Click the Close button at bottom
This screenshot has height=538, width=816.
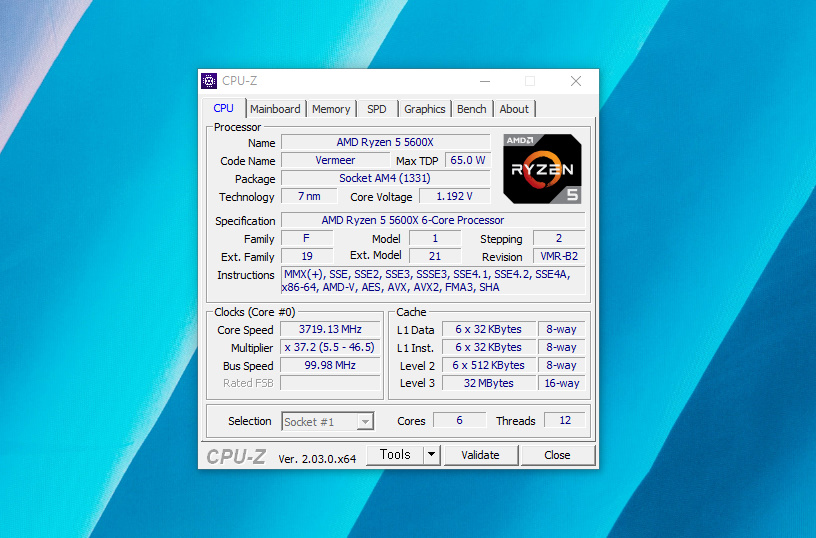[557, 455]
